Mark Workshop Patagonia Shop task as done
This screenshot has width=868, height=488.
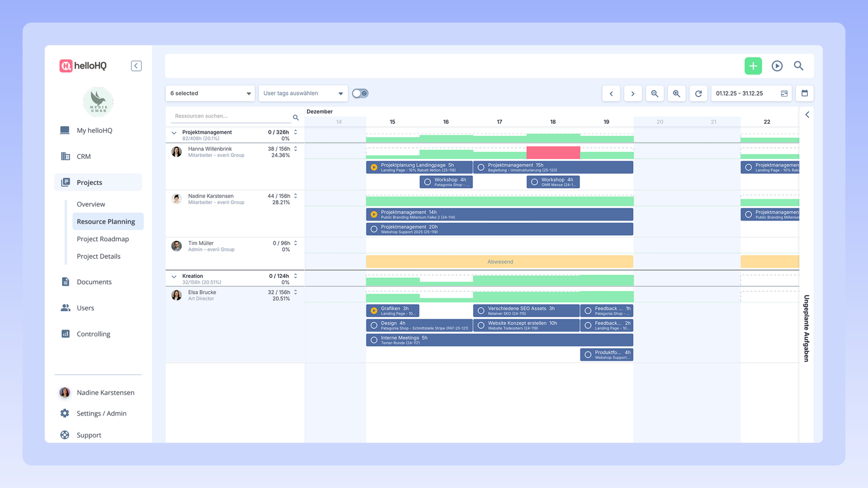point(428,182)
